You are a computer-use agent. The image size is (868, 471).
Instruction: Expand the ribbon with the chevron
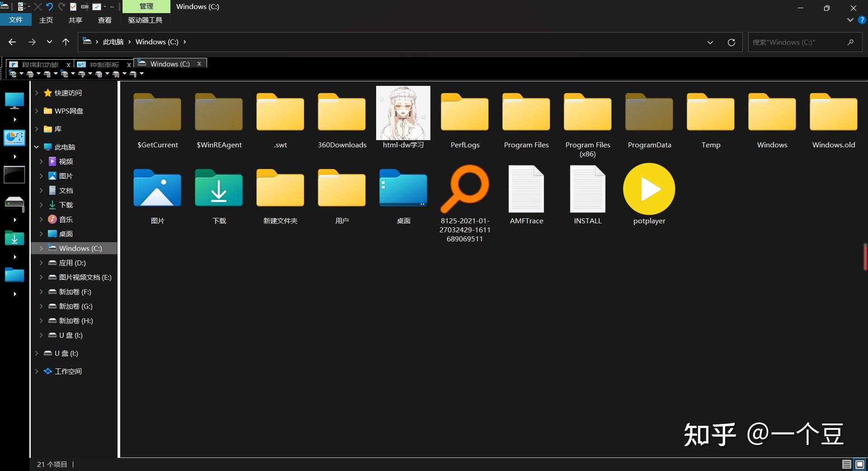coord(850,20)
